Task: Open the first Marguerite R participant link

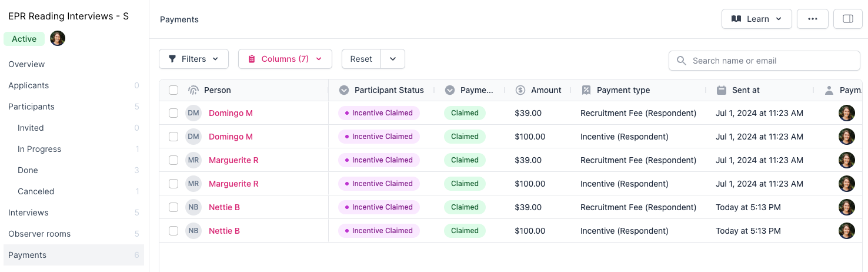Action: click(233, 160)
